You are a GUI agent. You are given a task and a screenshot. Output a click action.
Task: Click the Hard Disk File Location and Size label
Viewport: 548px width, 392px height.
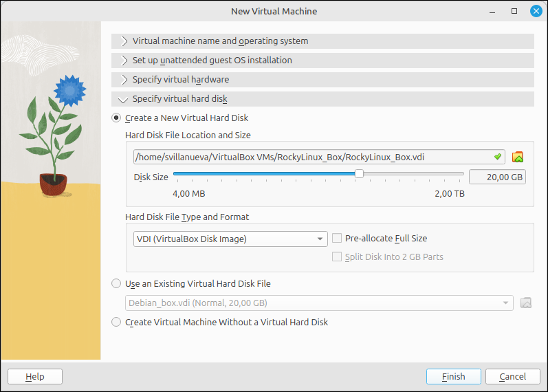coord(188,135)
